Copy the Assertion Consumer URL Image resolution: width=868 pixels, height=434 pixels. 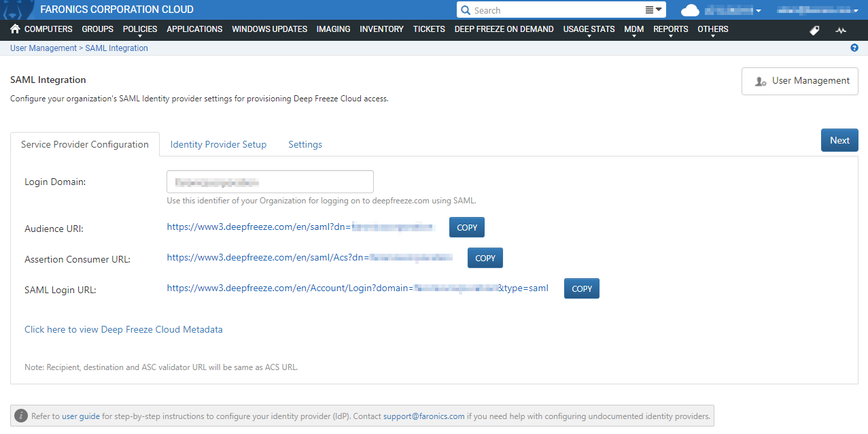point(485,258)
